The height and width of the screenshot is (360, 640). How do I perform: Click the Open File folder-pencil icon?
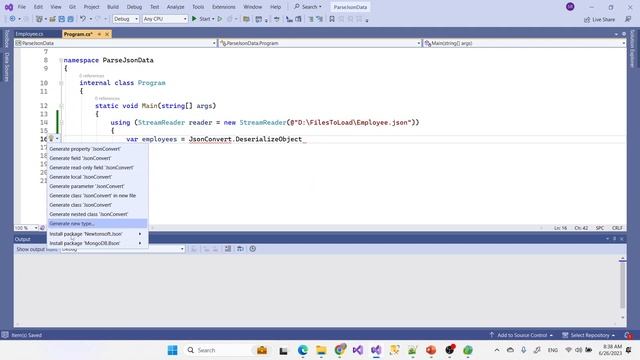tap(52, 19)
